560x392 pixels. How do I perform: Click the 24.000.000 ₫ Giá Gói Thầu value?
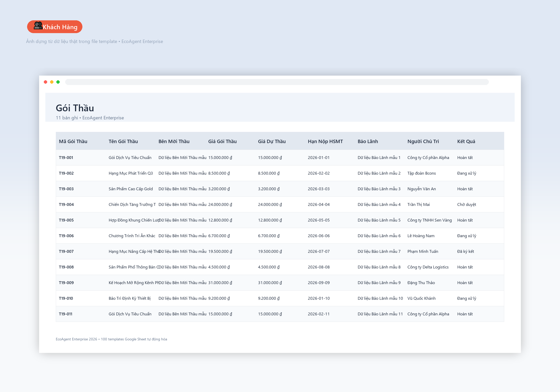click(220, 205)
